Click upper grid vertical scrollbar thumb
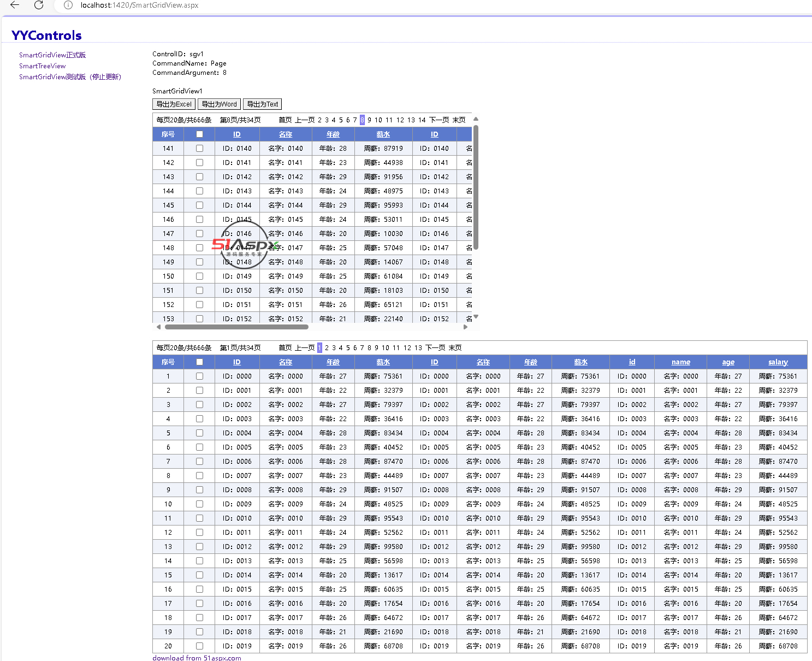This screenshot has height=661, width=812. (476, 187)
